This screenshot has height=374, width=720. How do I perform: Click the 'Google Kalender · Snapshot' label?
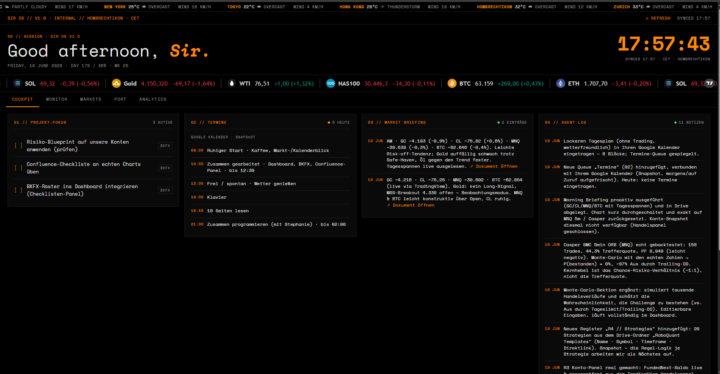223,137
